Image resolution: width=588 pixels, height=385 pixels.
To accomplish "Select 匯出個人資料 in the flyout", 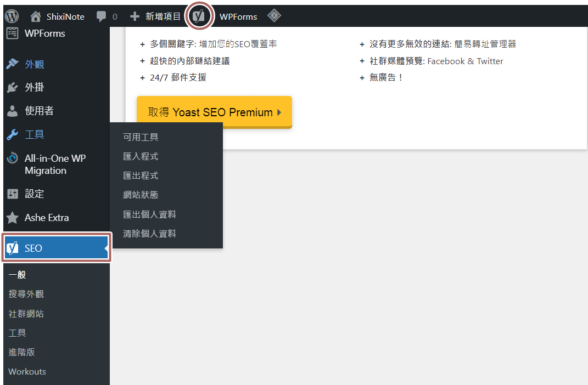I will point(150,214).
